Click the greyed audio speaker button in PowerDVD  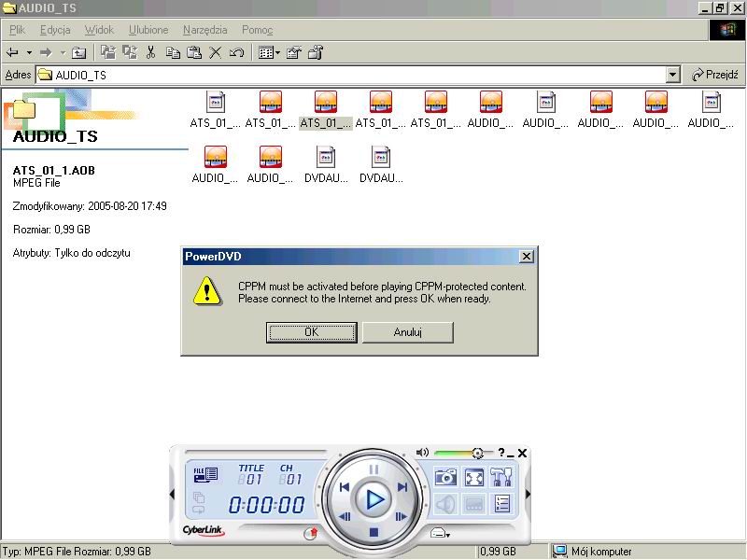point(446,504)
